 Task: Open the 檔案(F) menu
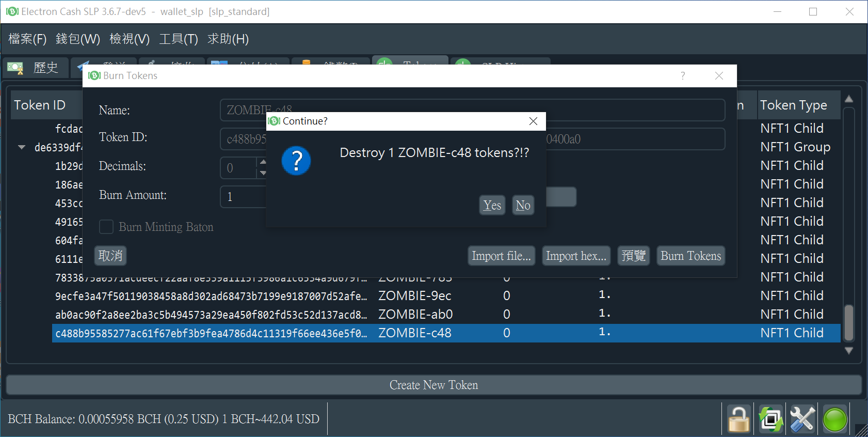(x=27, y=39)
